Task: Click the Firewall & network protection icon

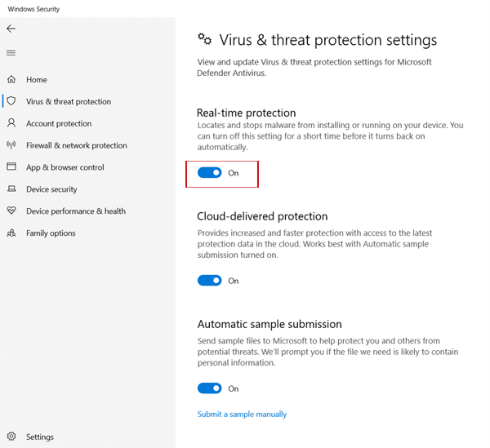Action: click(11, 145)
